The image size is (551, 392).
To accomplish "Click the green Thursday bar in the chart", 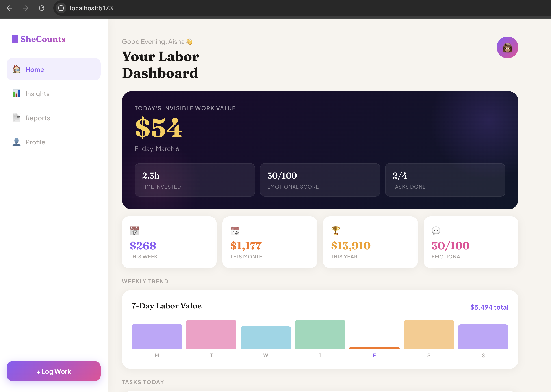I will click(x=320, y=334).
